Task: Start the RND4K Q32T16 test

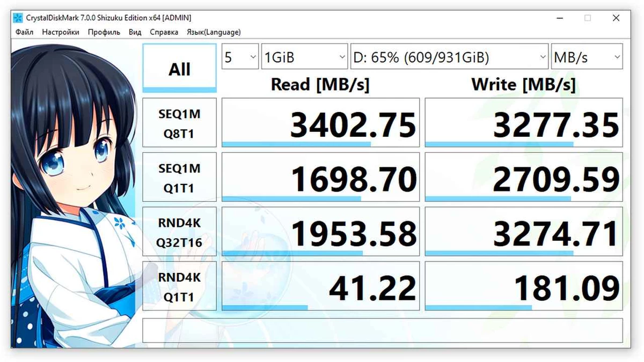Action: [179, 232]
